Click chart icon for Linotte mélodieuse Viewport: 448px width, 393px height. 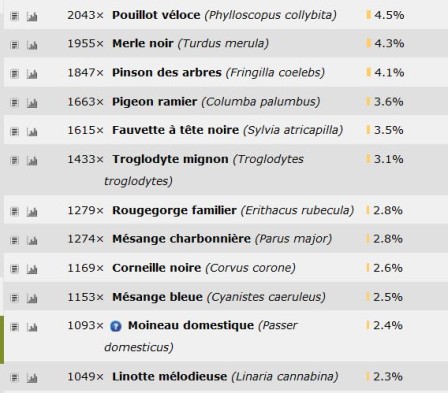(32, 378)
